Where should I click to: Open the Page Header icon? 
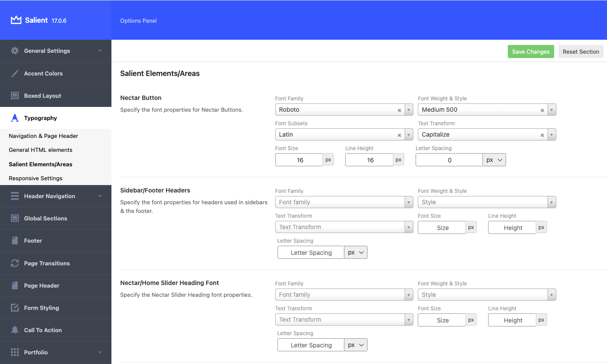tap(14, 285)
